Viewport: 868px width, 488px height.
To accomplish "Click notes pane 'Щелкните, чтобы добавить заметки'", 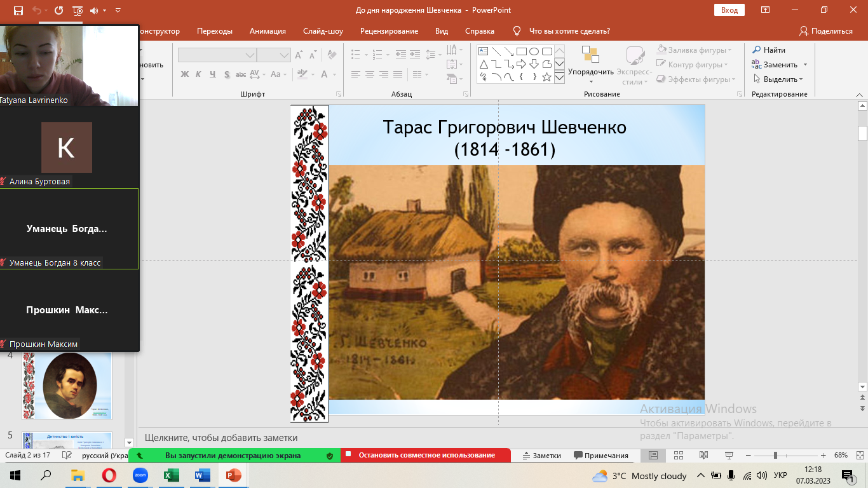I will coord(220,438).
